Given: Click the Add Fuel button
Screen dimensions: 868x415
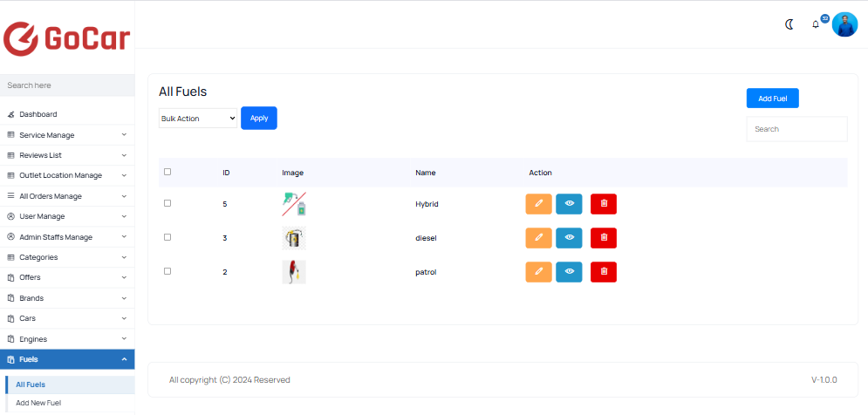Looking at the screenshot, I should pyautogui.click(x=772, y=99).
